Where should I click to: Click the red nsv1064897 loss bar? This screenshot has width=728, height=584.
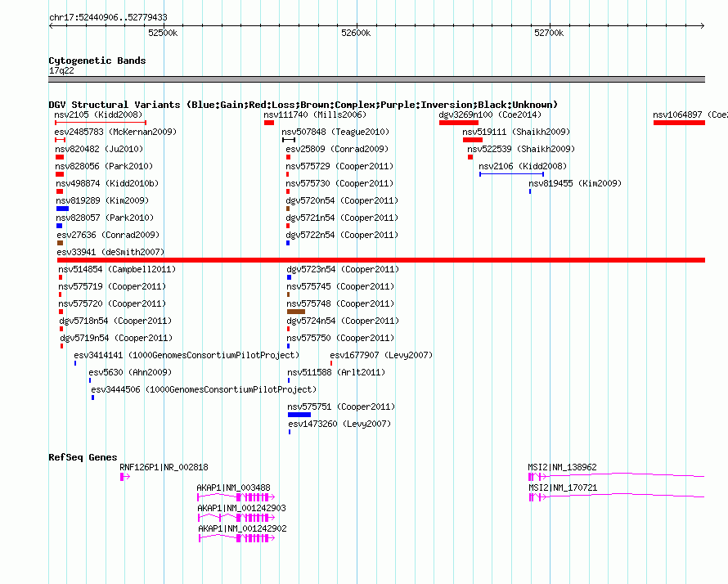pos(679,123)
